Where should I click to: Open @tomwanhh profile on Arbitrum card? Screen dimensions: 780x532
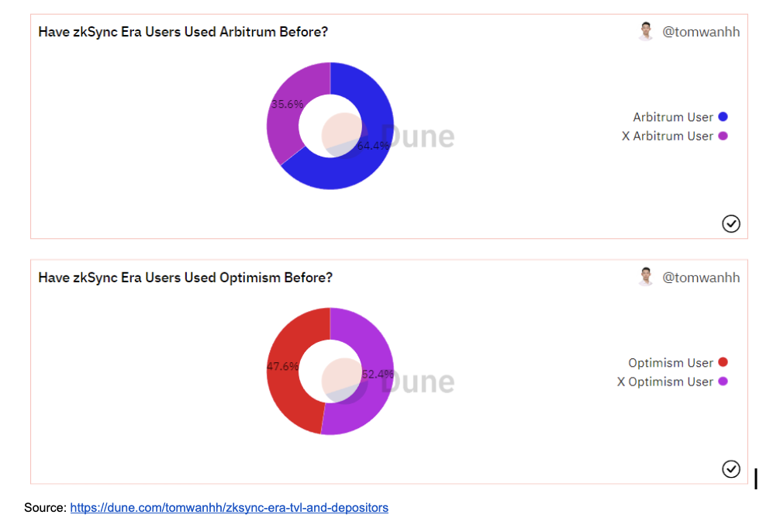coord(700,32)
